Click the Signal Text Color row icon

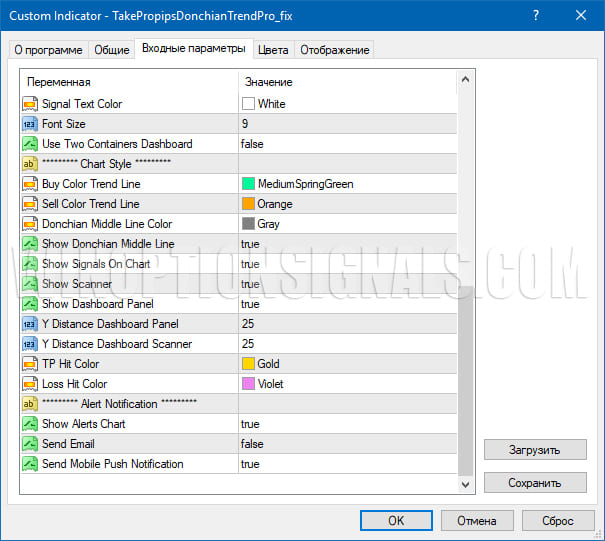point(30,104)
